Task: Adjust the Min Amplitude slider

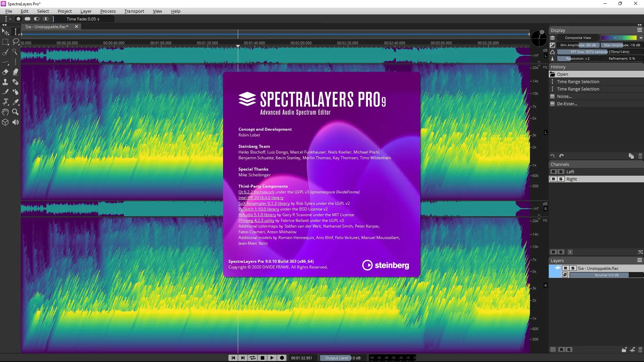Action: pyautogui.click(x=578, y=45)
